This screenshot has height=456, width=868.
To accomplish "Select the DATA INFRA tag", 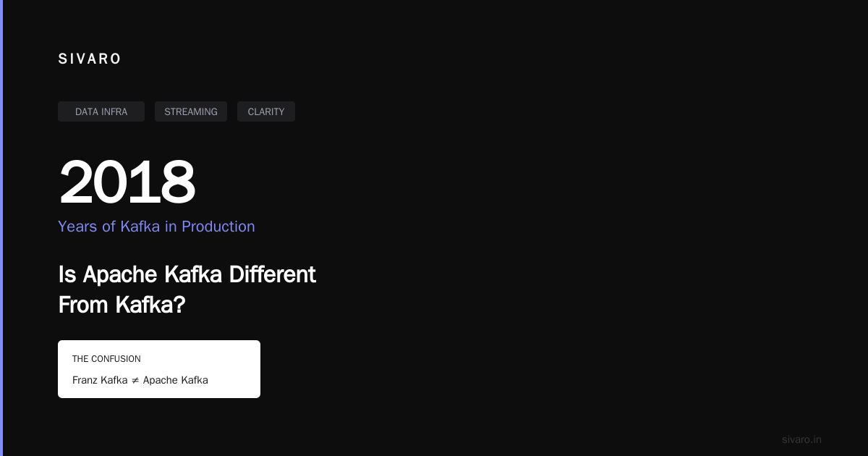I will coord(101,111).
